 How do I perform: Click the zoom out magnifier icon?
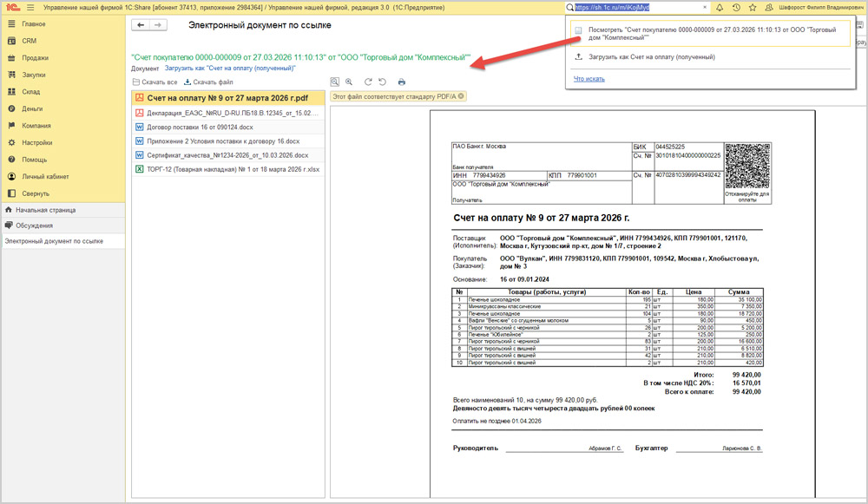pyautogui.click(x=336, y=82)
